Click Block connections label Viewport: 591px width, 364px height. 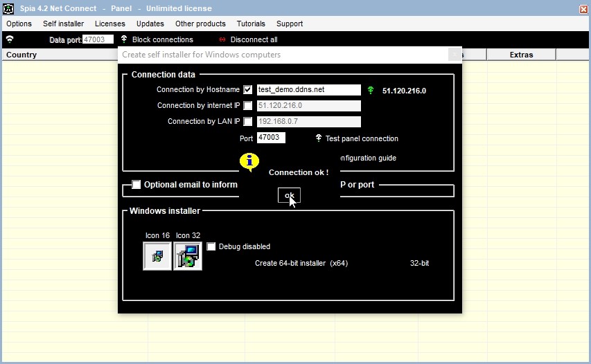[x=162, y=39]
